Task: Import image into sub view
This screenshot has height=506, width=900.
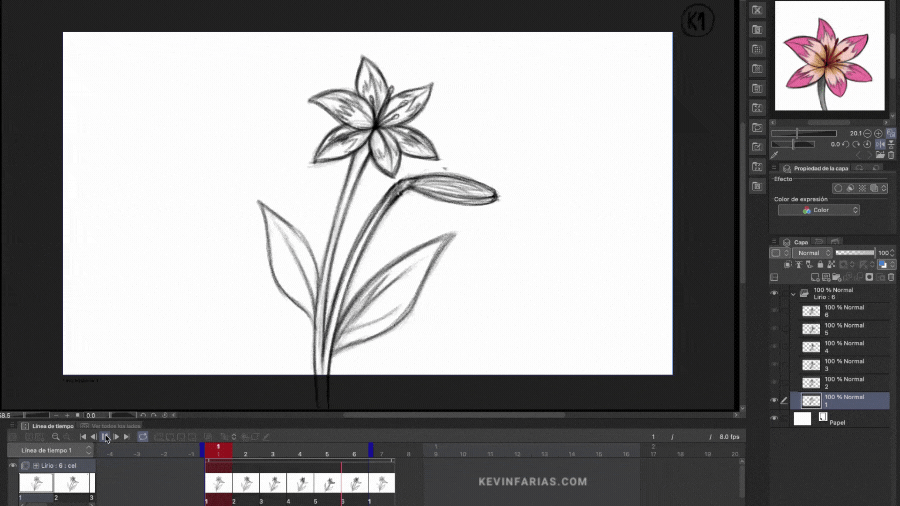Action: click(x=880, y=155)
